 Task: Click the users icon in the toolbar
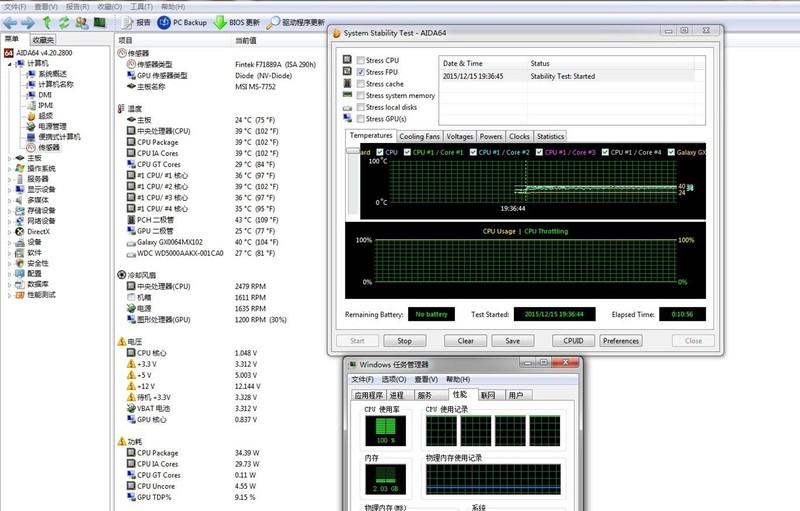(82, 22)
